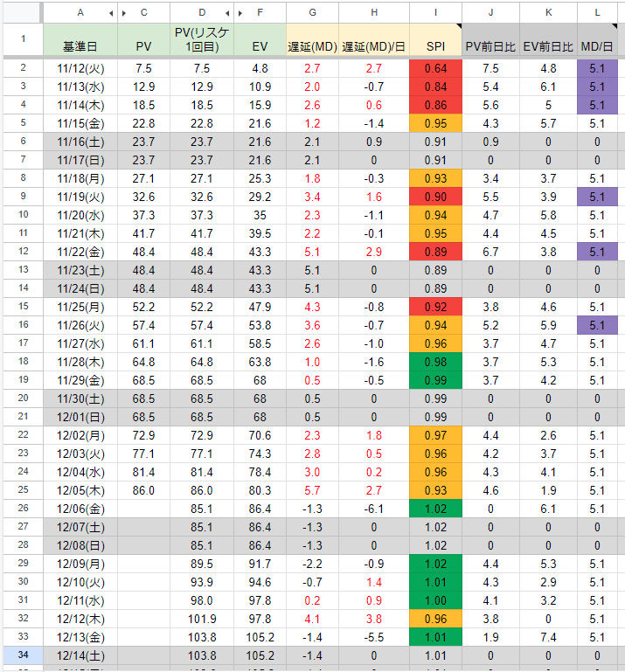Expand hidden column B using left arrow beside A
Viewport: 625px width, 672px height.
click(x=111, y=13)
